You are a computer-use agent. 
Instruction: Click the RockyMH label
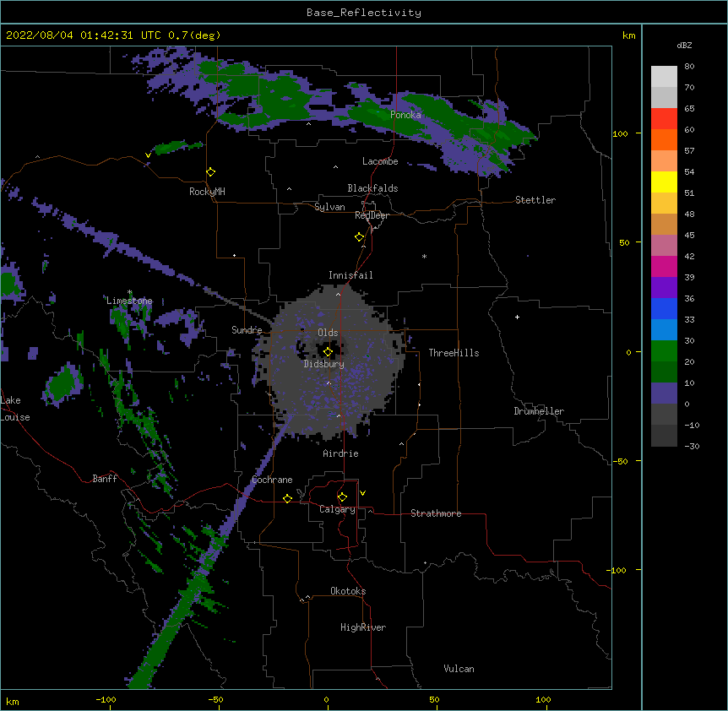[x=207, y=192]
